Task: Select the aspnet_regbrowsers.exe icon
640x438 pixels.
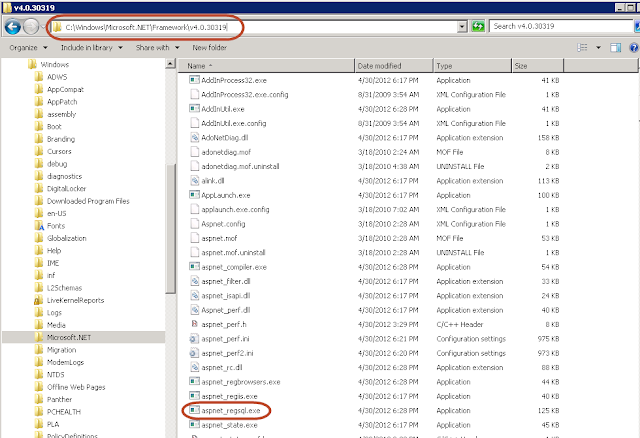Action: (194, 382)
